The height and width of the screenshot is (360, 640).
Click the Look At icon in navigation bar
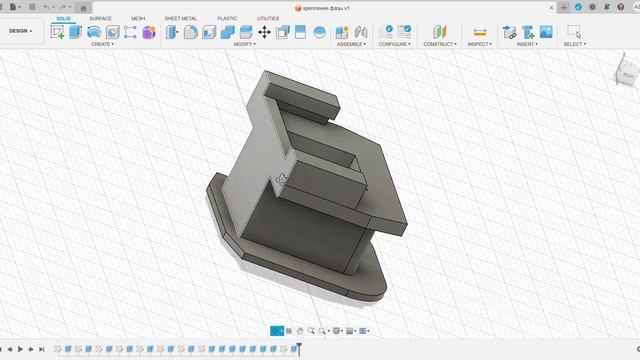pyautogui.click(x=289, y=331)
